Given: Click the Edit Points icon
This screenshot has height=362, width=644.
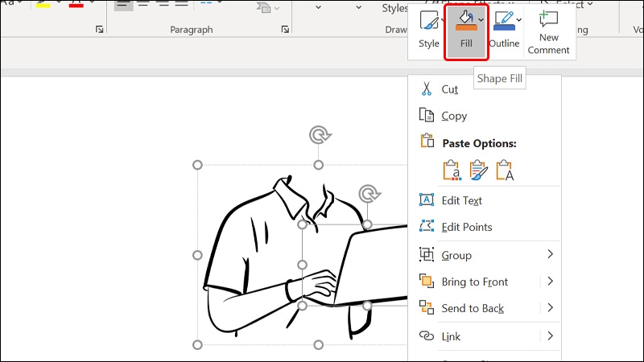Looking at the screenshot, I should 427,226.
